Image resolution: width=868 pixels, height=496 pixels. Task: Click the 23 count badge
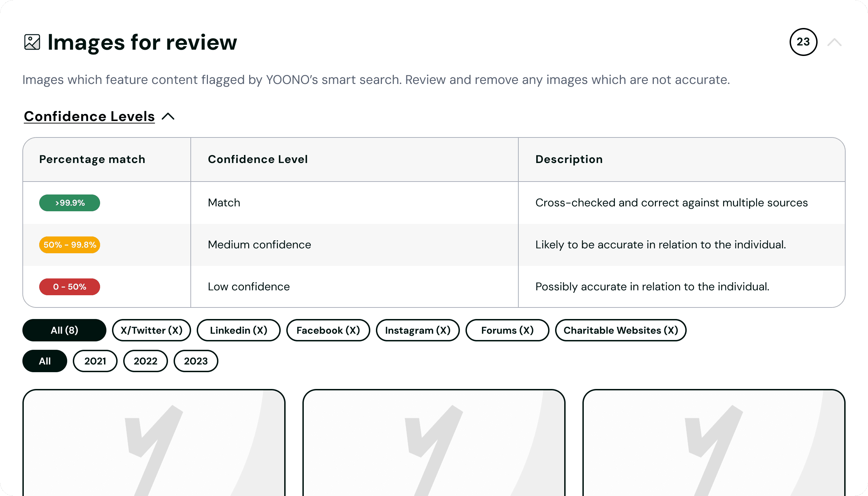pos(803,42)
